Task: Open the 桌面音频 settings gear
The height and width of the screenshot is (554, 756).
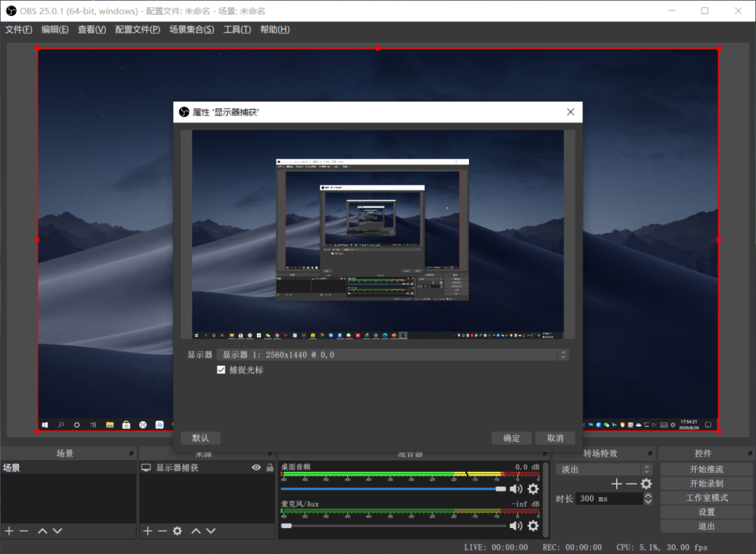Action: click(x=533, y=489)
